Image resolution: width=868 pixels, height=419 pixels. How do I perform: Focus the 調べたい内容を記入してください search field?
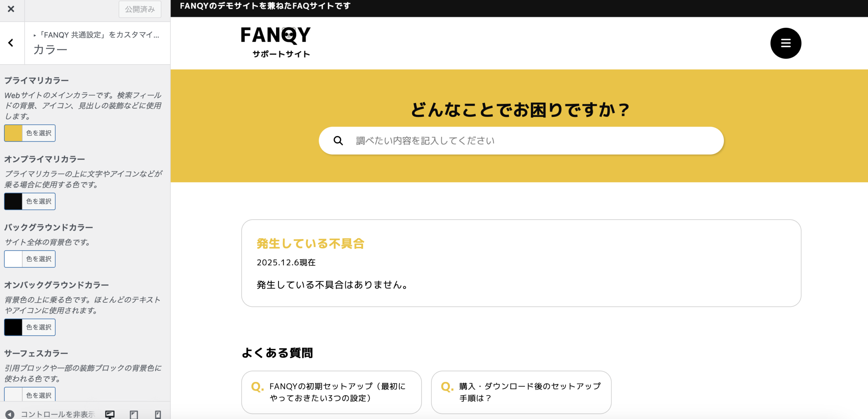[529, 141]
